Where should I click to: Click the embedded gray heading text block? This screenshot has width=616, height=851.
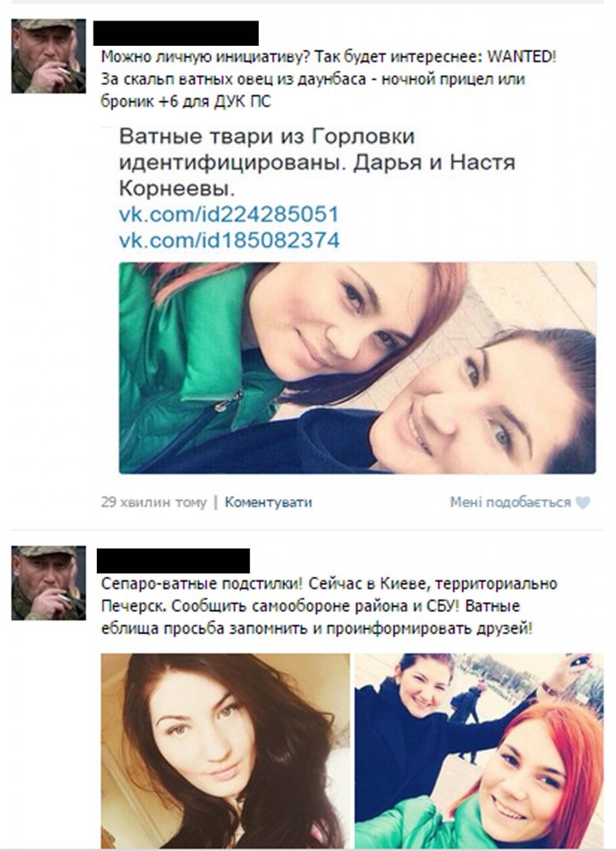[317, 163]
